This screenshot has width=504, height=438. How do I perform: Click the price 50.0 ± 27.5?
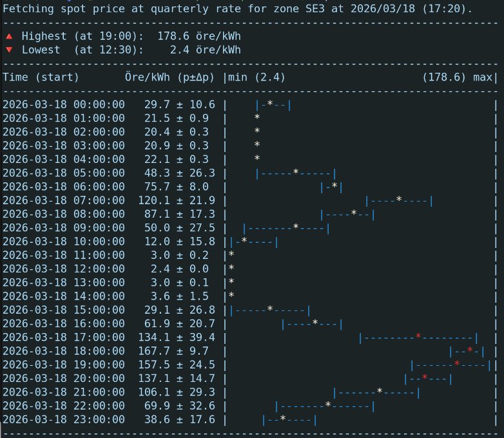click(180, 228)
